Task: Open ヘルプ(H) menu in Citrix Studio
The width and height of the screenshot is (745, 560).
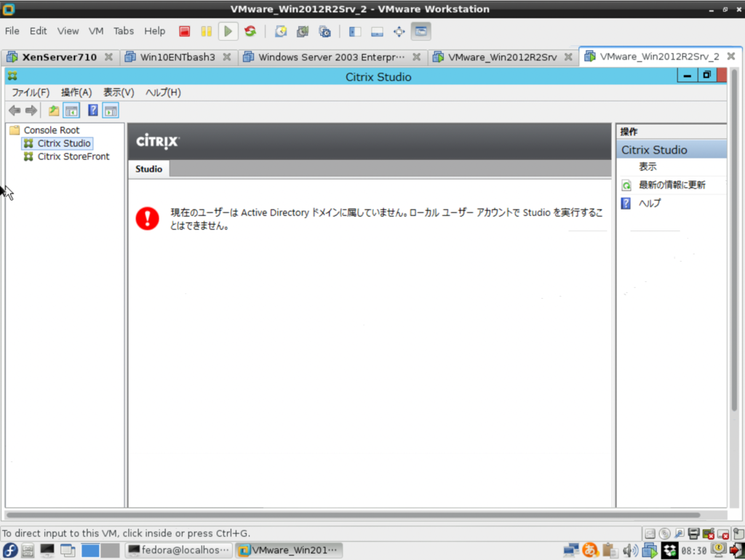Action: (163, 92)
